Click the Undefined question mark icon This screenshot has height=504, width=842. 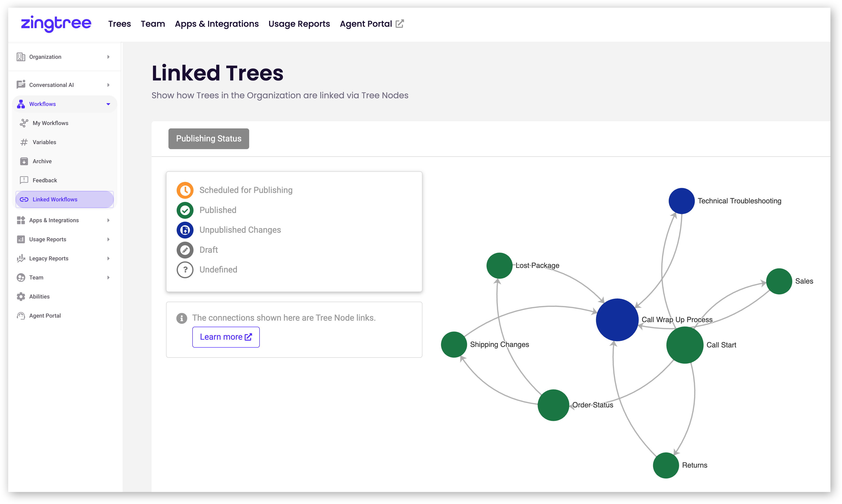pyautogui.click(x=185, y=270)
